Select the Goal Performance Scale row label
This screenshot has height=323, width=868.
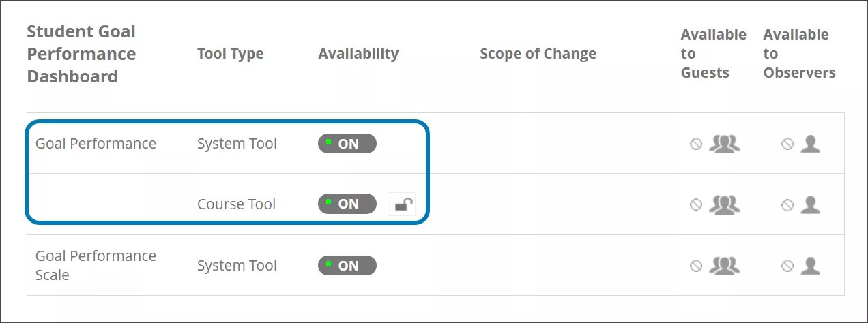point(96,266)
